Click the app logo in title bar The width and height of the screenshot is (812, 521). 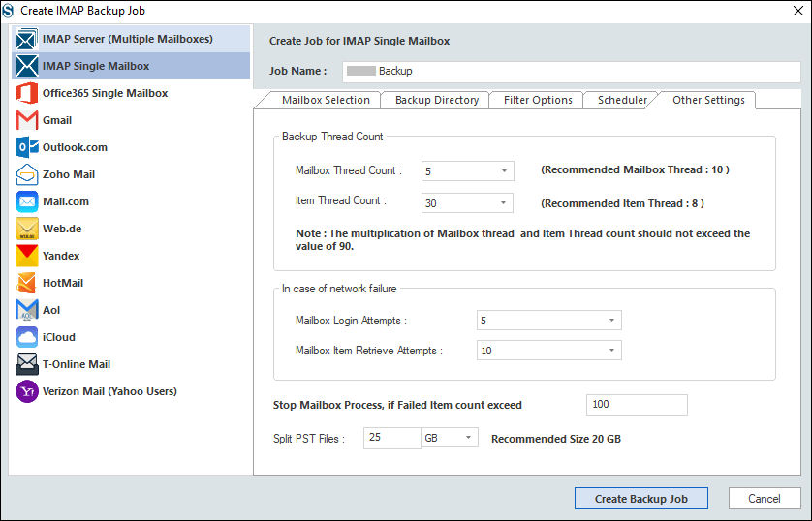pyautogui.click(x=8, y=11)
